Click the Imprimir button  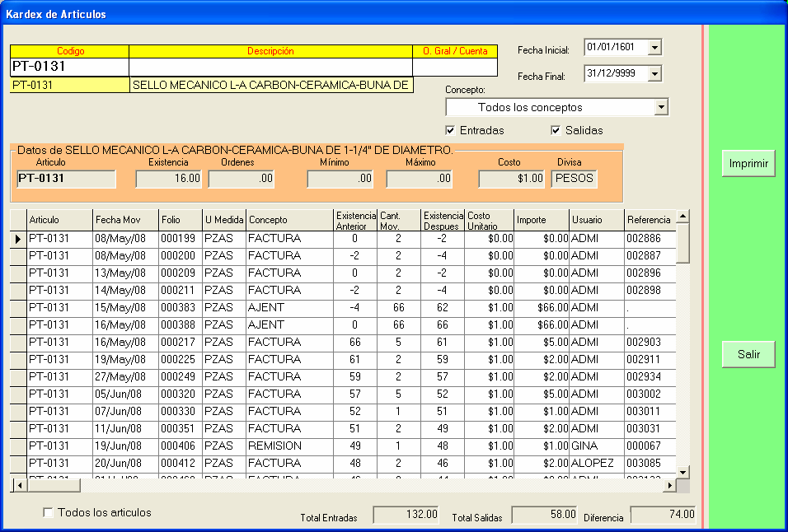748,164
